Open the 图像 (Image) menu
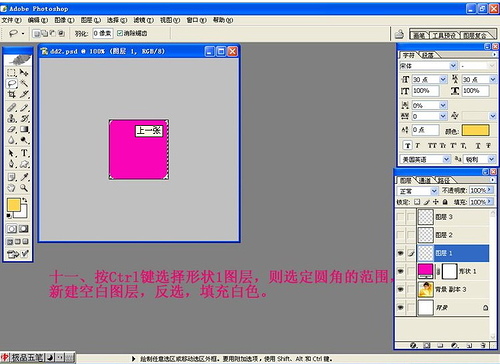This screenshot has width=500, height=364. point(64,20)
